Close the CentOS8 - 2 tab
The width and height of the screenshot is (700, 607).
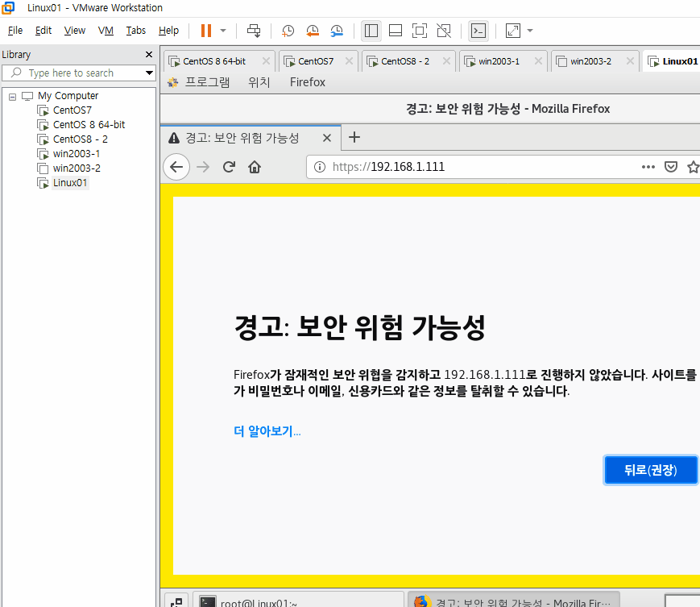pyautogui.click(x=446, y=60)
